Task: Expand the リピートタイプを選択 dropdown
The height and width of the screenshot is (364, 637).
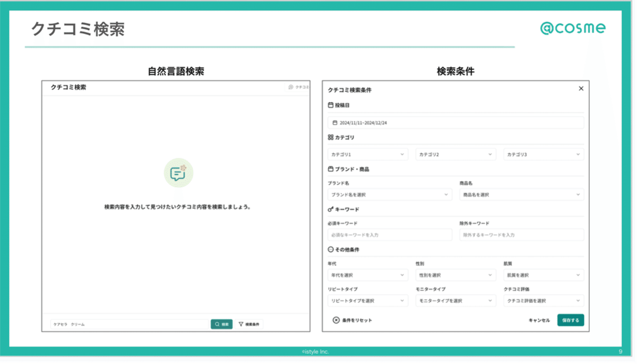Action: (x=368, y=301)
